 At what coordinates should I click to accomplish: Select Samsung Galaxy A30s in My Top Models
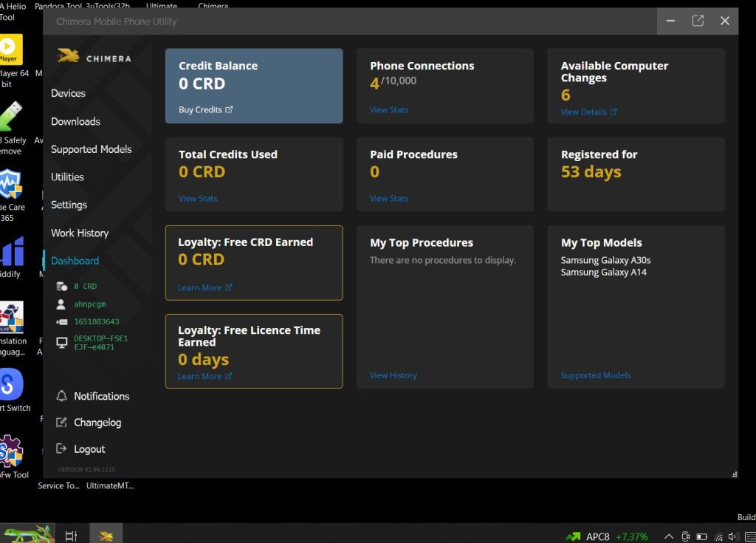click(x=605, y=260)
